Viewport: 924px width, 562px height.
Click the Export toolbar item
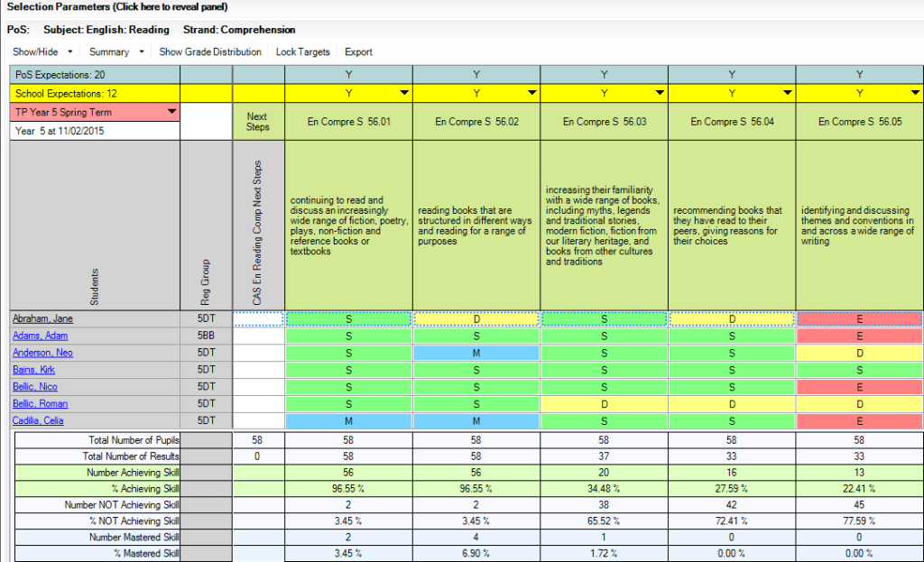(x=358, y=51)
